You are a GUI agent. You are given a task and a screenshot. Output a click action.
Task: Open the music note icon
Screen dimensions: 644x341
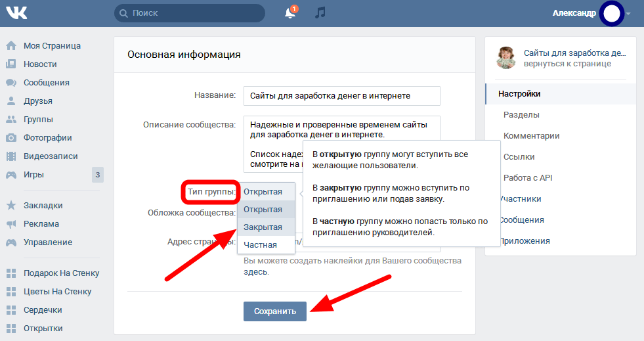tap(320, 12)
